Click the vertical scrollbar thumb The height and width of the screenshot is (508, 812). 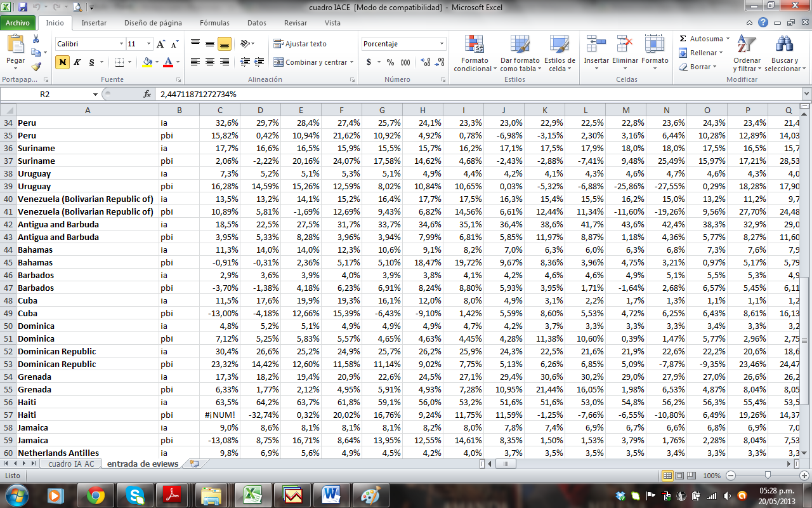(x=806, y=341)
